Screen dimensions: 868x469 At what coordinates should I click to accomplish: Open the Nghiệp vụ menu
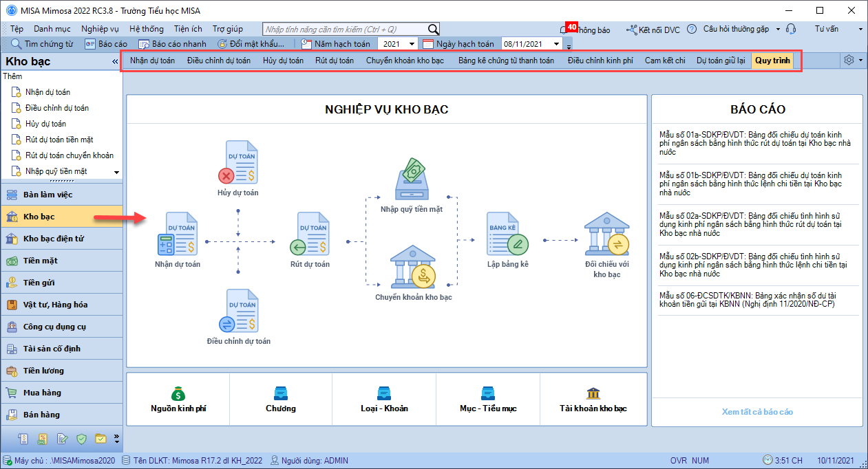(x=100, y=29)
